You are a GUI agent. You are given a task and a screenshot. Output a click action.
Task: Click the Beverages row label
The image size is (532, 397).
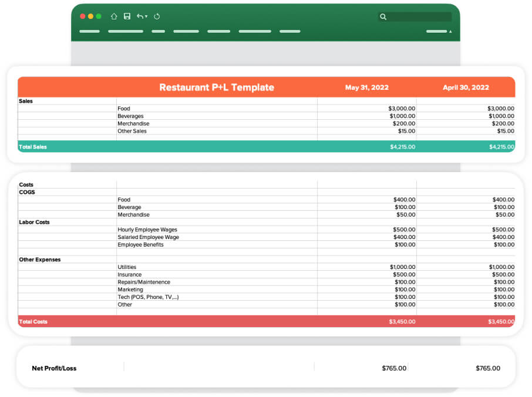pos(130,116)
